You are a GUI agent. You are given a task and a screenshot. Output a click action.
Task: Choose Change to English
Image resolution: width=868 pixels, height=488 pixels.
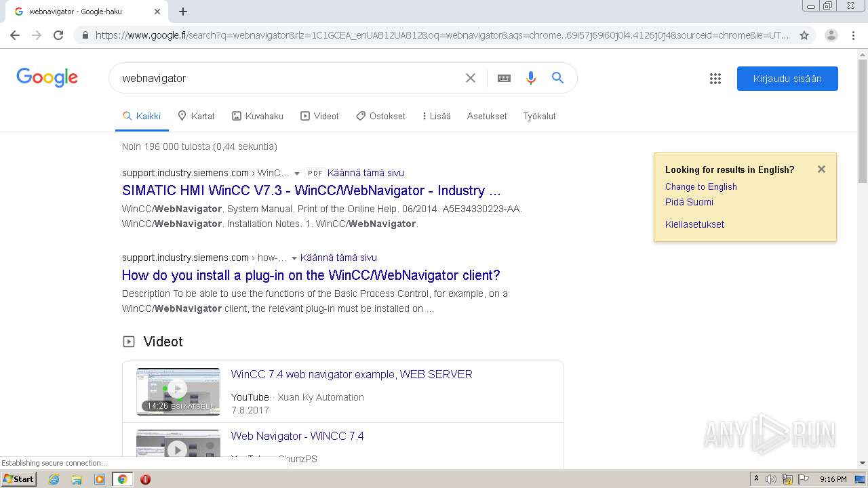coord(701,186)
